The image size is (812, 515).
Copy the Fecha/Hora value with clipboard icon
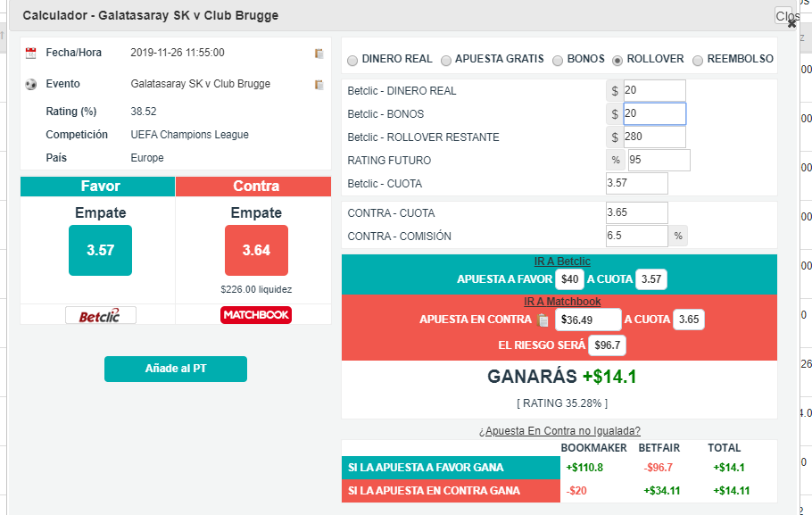319,54
